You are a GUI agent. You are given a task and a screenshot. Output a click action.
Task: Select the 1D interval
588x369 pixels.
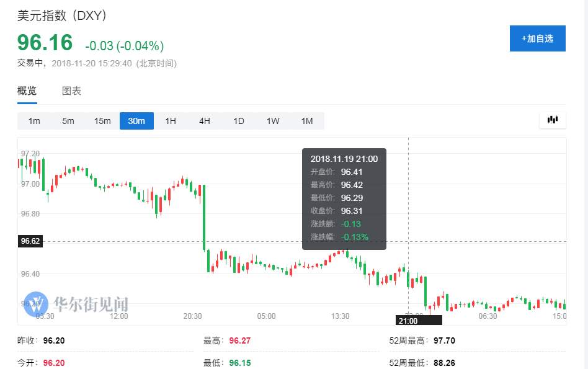(239, 121)
